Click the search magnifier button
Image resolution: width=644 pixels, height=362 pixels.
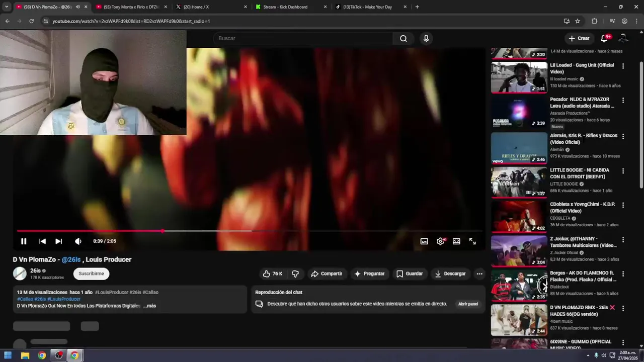pos(404,38)
